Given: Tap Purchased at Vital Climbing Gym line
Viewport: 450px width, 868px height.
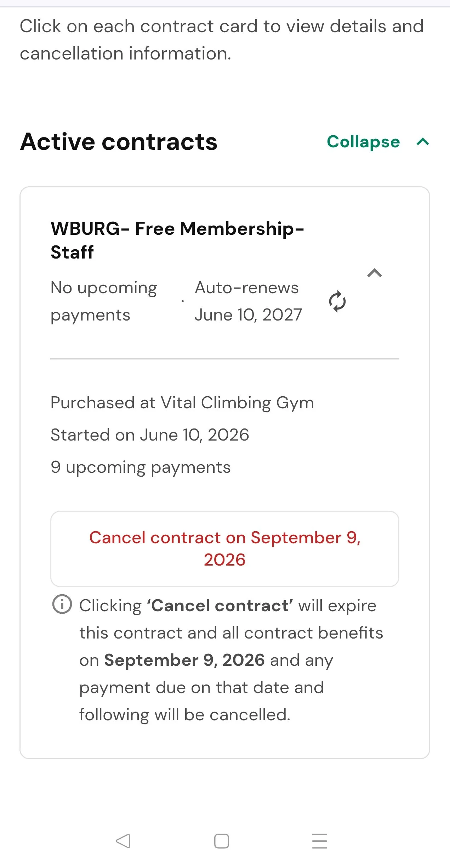Looking at the screenshot, I should coord(182,403).
